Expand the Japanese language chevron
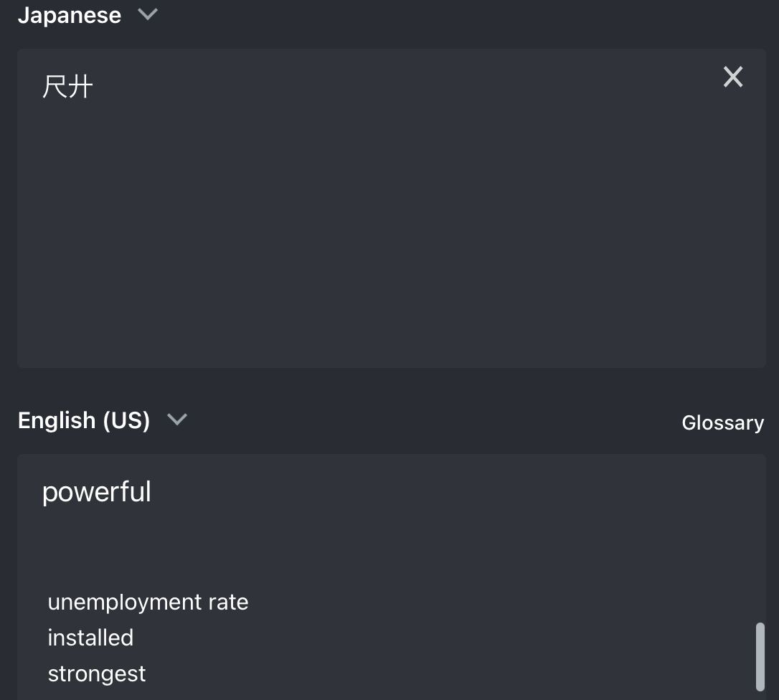This screenshot has height=700, width=779. [x=148, y=14]
